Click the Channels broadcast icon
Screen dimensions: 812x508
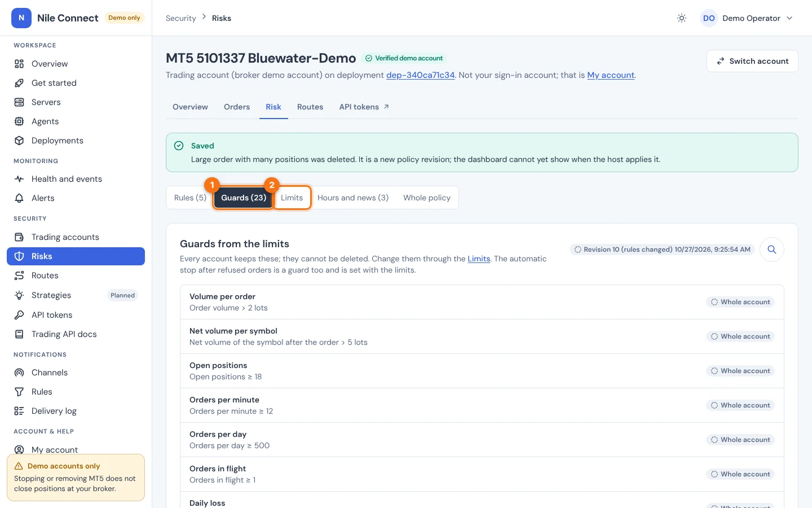click(x=19, y=373)
